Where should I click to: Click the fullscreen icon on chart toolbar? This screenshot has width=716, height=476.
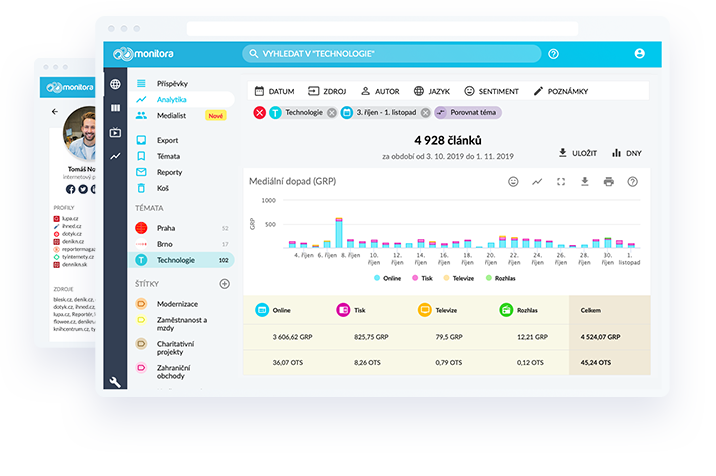[x=561, y=182]
